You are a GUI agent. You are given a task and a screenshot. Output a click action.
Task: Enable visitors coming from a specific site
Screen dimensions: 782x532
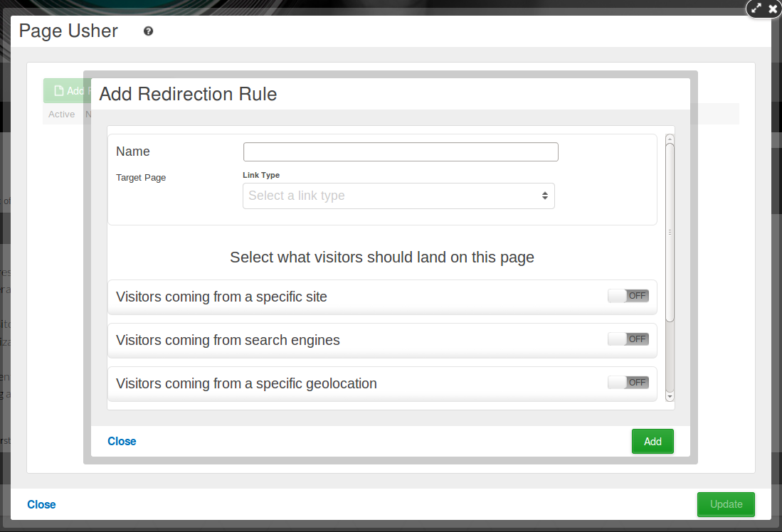click(x=628, y=296)
